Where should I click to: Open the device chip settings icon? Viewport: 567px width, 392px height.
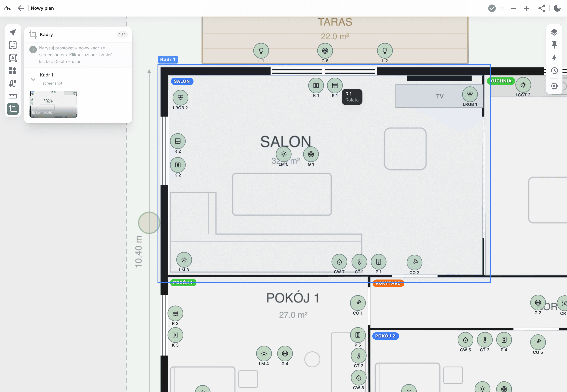click(x=554, y=86)
